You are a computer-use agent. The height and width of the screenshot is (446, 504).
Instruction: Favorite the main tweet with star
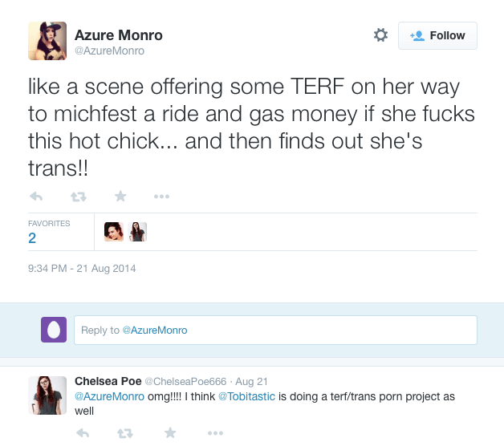(x=120, y=196)
